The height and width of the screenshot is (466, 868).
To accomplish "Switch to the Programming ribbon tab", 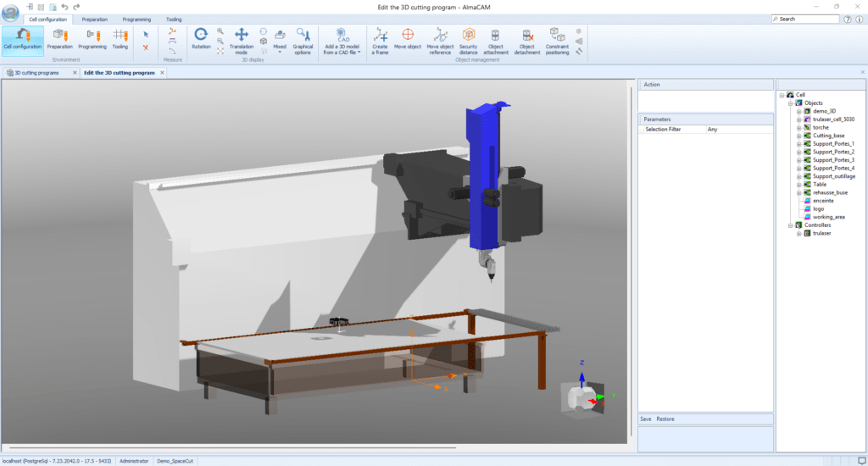I will [x=136, y=19].
